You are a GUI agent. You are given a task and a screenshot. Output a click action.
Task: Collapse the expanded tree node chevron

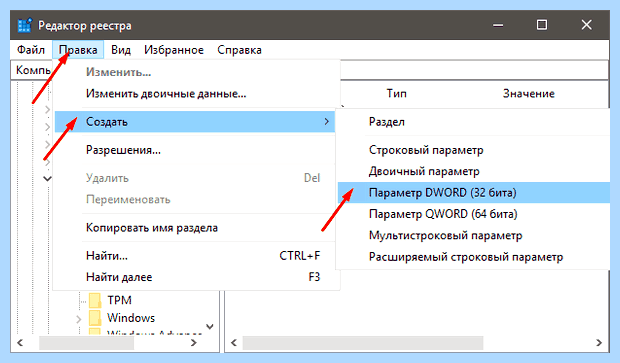click(47, 178)
